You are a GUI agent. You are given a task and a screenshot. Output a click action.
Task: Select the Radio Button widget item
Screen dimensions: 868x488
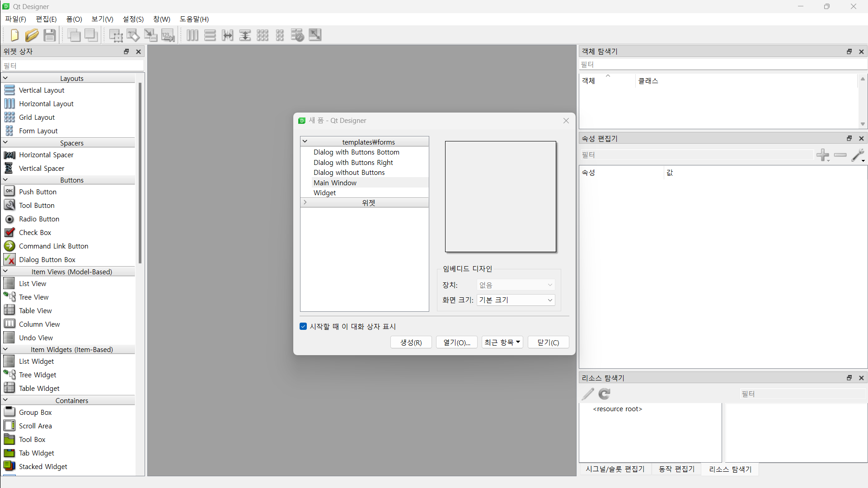[39, 219]
